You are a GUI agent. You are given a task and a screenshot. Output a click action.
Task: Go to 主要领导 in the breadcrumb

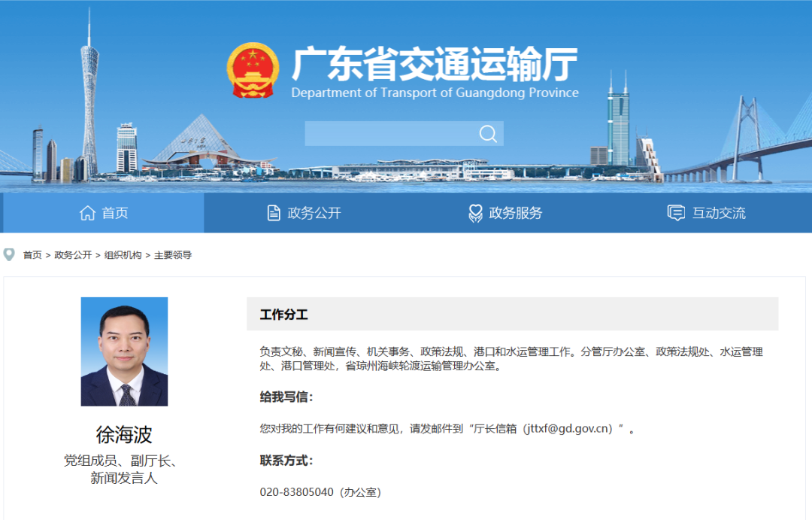click(x=173, y=255)
